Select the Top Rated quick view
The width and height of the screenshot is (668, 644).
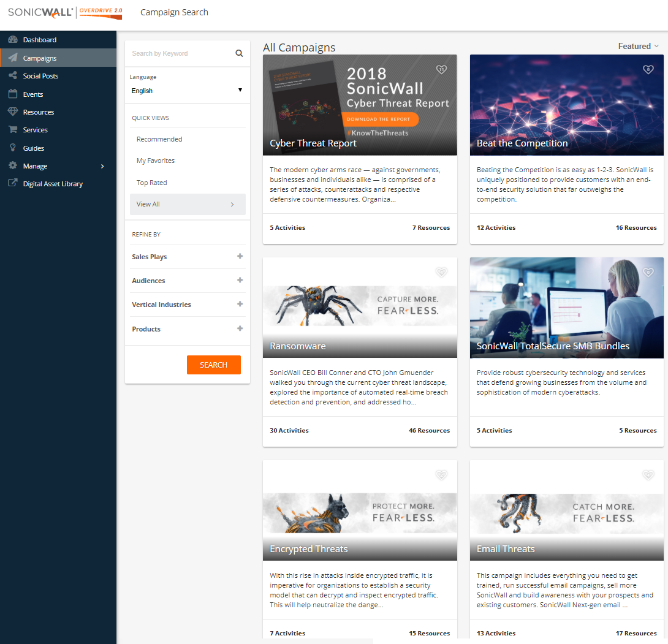[151, 183]
